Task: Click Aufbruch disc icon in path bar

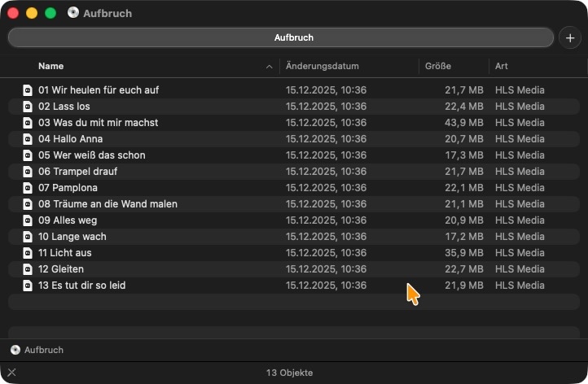Action: 15,350
